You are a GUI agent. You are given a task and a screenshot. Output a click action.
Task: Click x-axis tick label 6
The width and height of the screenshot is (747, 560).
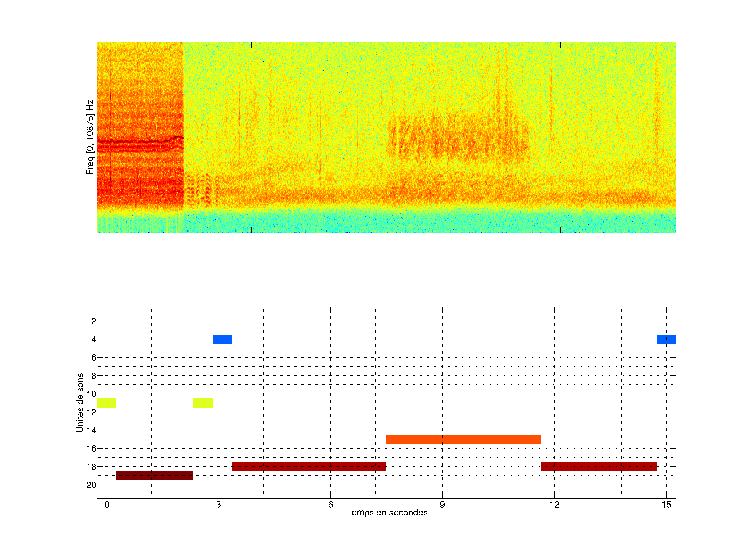[330, 505]
